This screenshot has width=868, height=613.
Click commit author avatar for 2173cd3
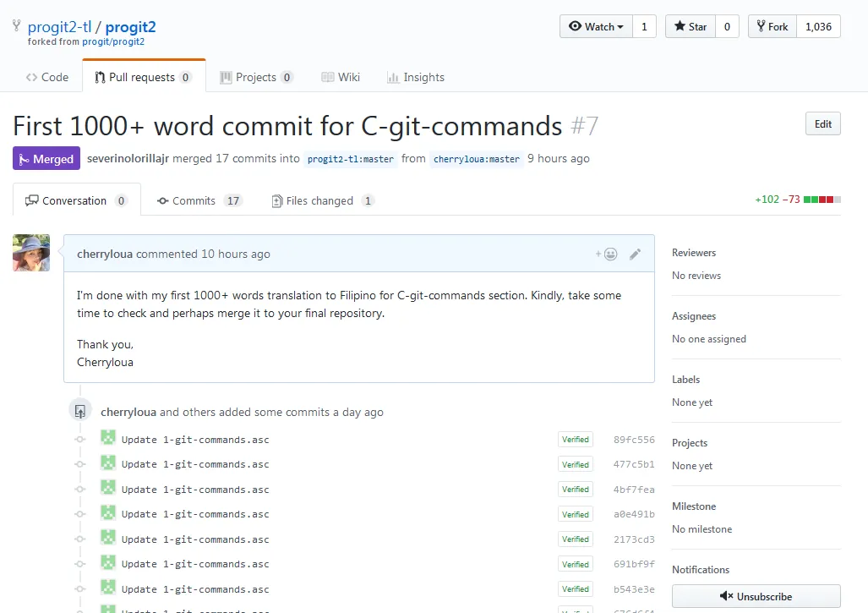[108, 537]
